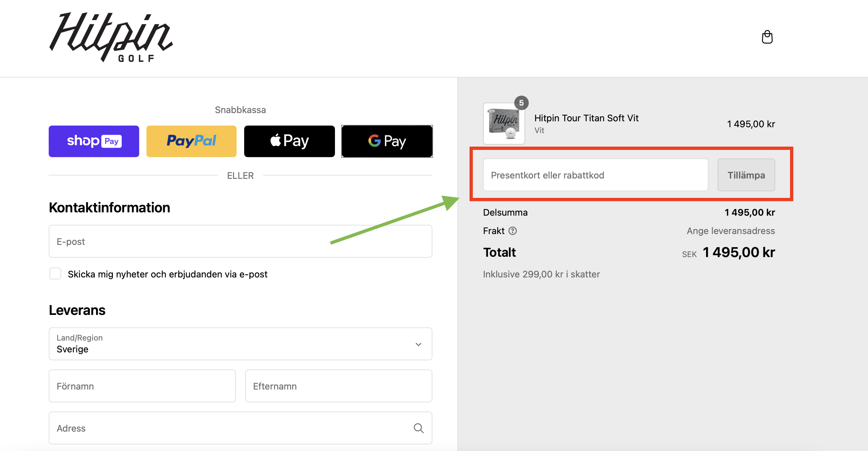This screenshot has width=868, height=451.
Task: Click the Totalt amount 1 495,00 kr
Action: [739, 252]
